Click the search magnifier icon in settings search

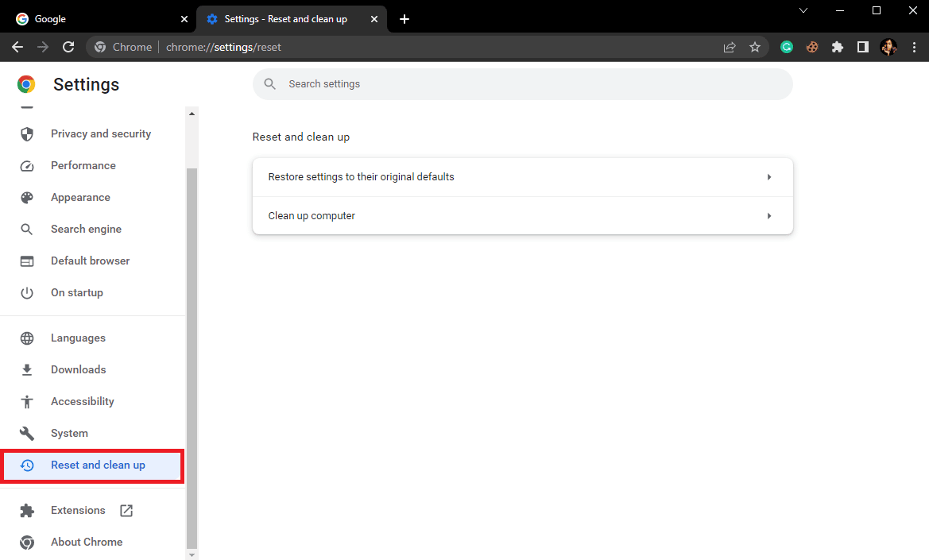click(269, 84)
